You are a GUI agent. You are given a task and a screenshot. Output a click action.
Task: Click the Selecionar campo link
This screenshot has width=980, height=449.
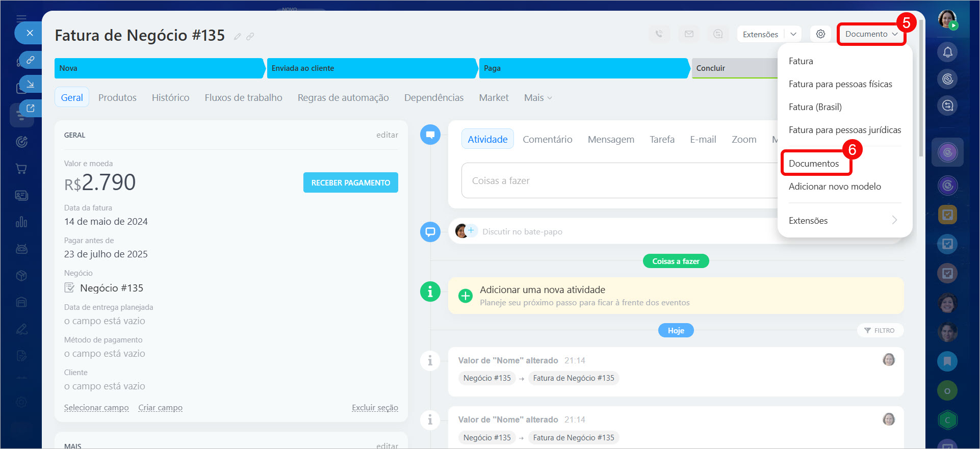[x=96, y=408]
